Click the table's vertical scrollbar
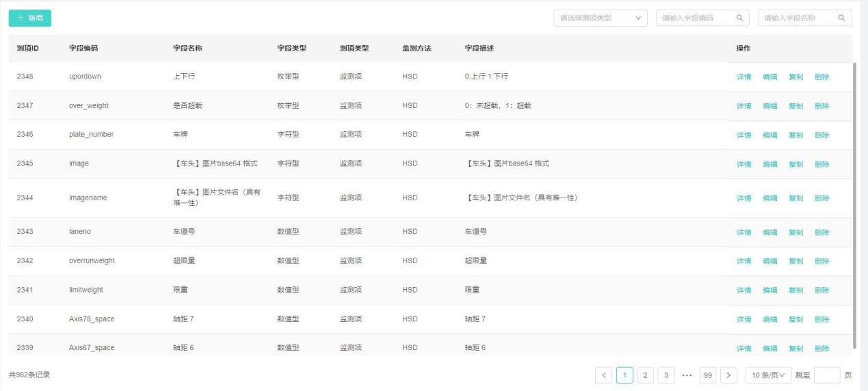 coord(855,205)
